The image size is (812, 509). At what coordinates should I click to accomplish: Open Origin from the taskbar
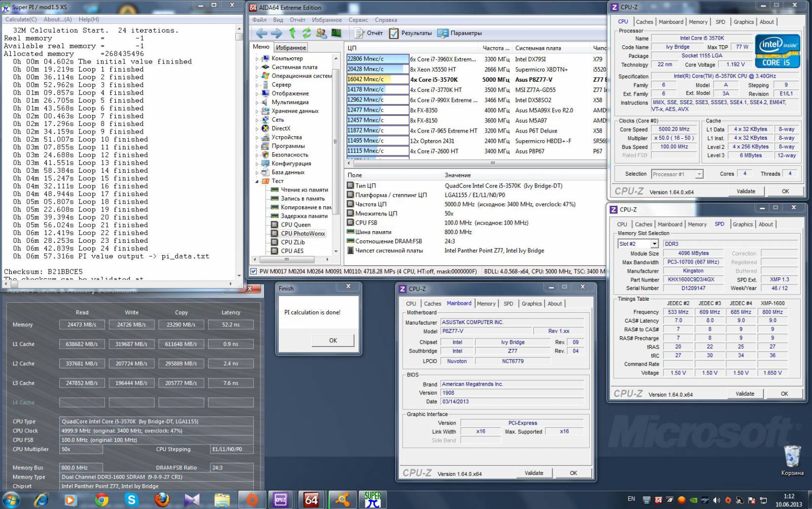pos(252,500)
